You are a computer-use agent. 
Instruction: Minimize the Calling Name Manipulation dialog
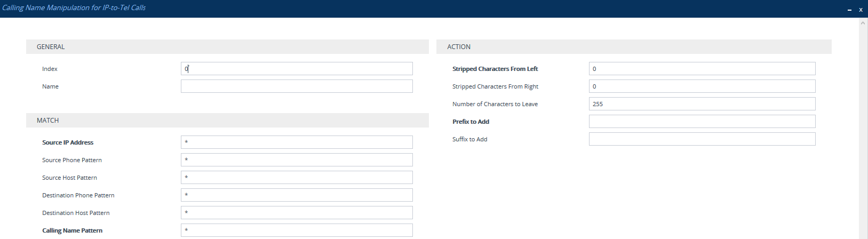coord(849,10)
